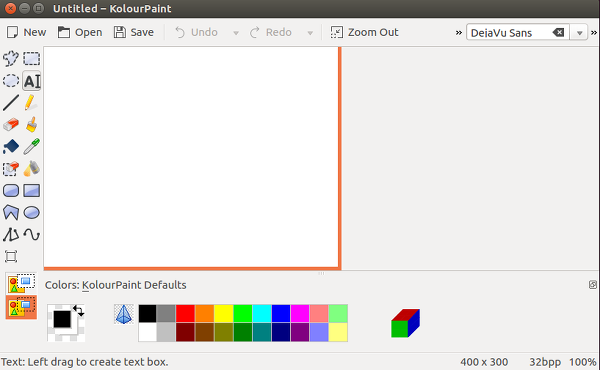This screenshot has height=370, width=600.
Task: Select the Spraycan tool
Action: [x=31, y=169]
